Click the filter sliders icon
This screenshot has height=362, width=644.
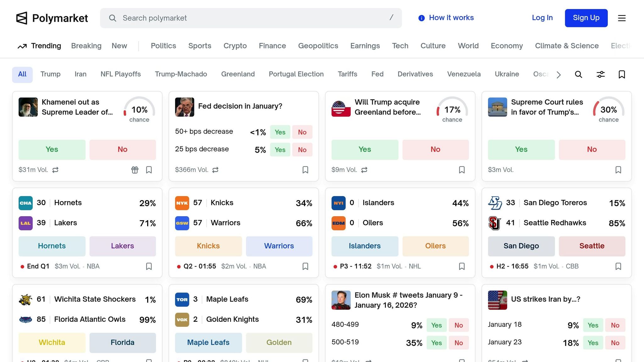[x=601, y=74]
